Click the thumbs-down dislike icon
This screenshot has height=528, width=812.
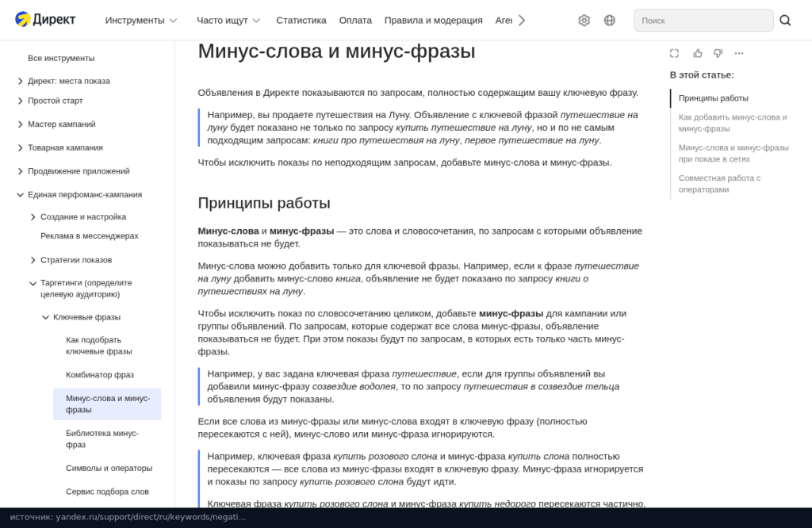point(718,53)
